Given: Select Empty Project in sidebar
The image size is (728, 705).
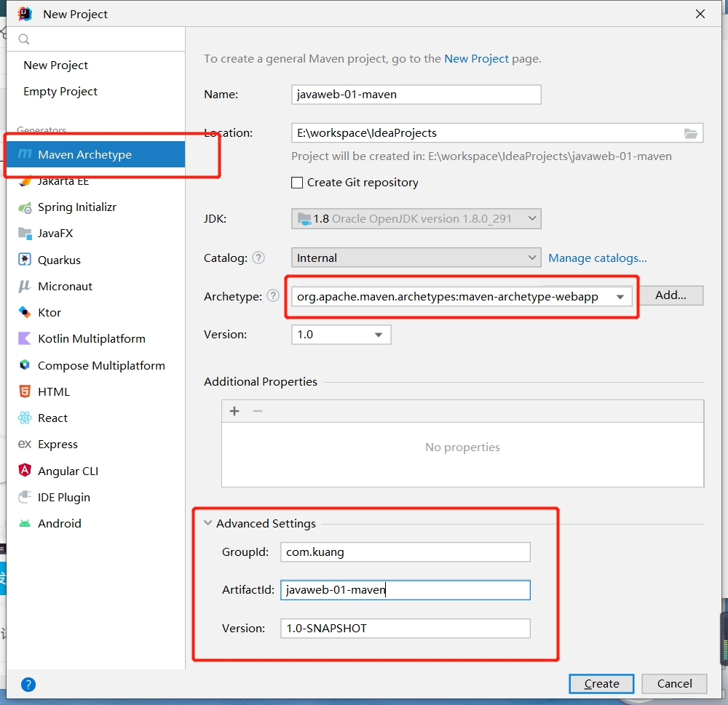Looking at the screenshot, I should [x=60, y=92].
